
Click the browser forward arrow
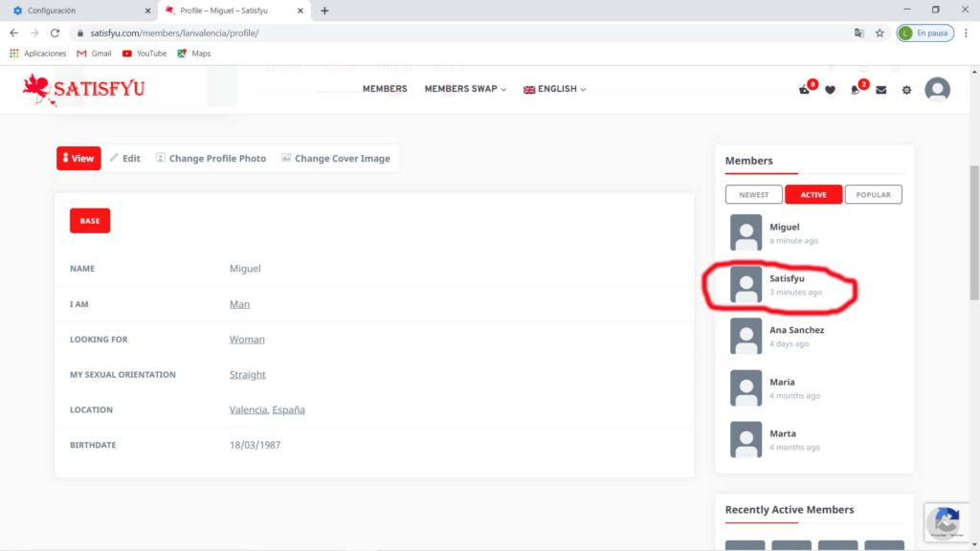click(34, 33)
